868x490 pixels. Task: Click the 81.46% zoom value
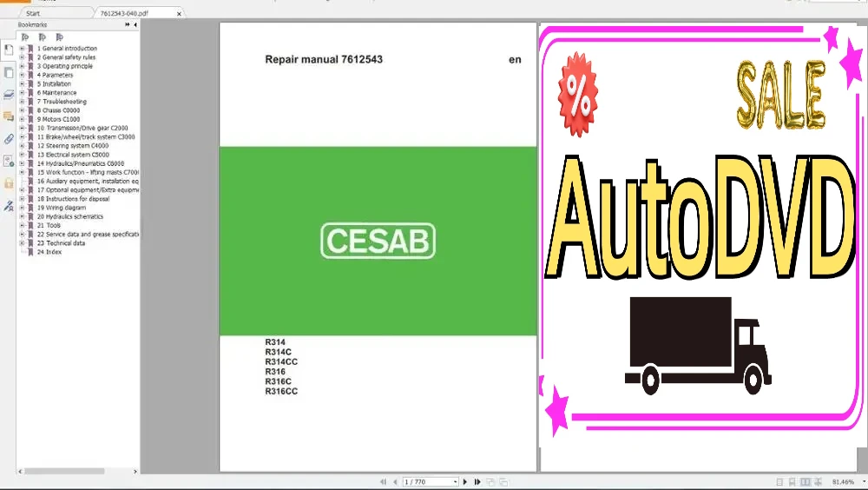[x=843, y=482]
